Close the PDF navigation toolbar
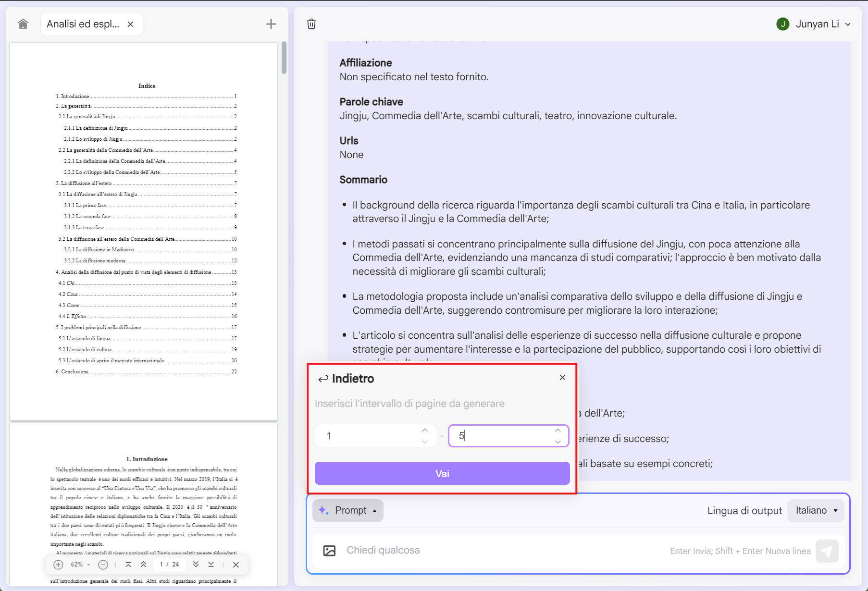868x591 pixels. pyautogui.click(x=236, y=565)
